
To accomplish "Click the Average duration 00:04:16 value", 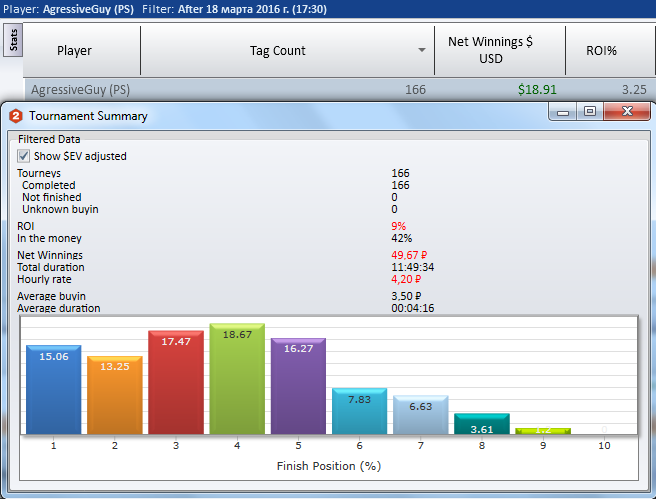I will click(413, 308).
